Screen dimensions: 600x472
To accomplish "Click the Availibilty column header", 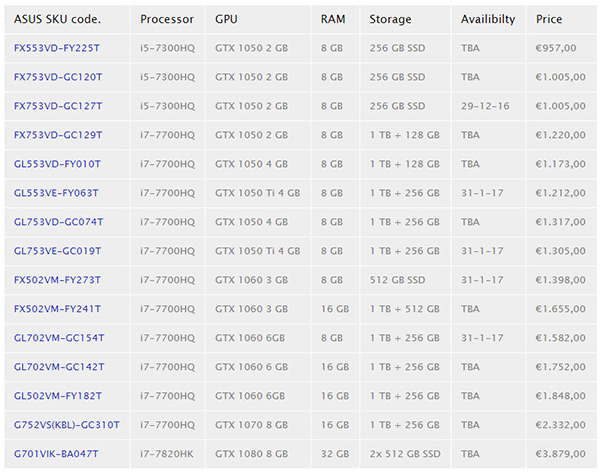I will click(x=488, y=19).
